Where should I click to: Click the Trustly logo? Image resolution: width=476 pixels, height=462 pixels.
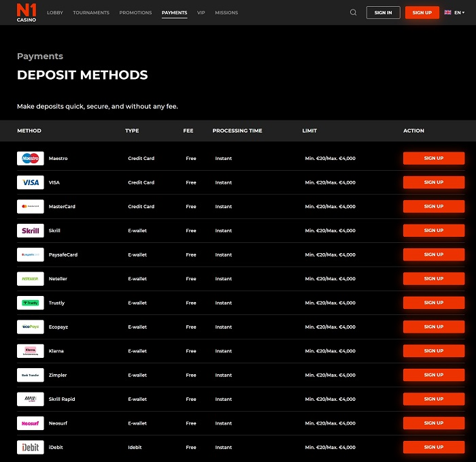coord(31,303)
